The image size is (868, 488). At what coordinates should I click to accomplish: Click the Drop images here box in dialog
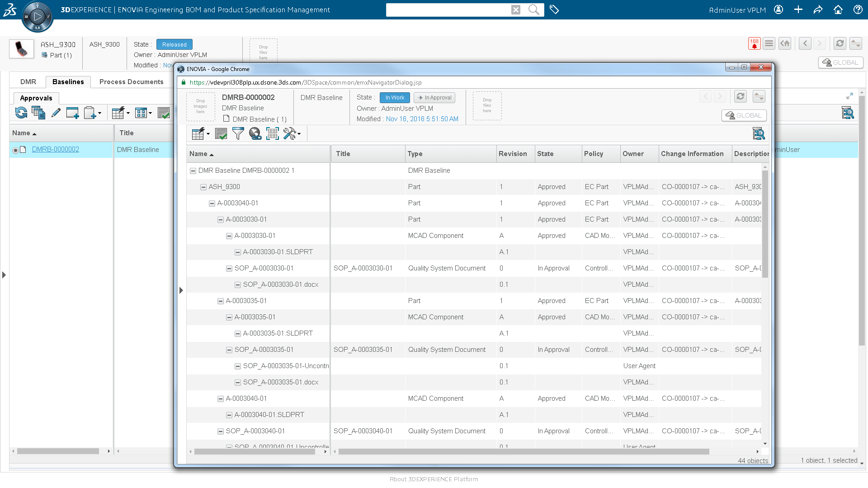pos(200,107)
